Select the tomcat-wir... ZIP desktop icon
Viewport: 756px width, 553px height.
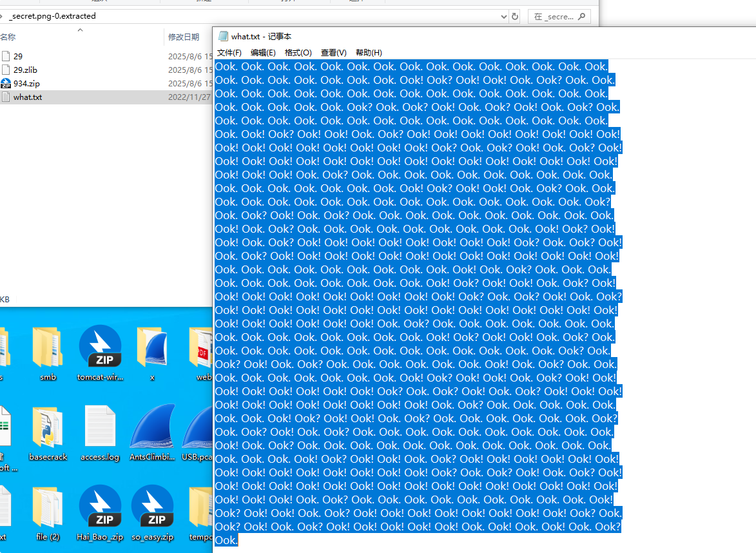pos(101,353)
